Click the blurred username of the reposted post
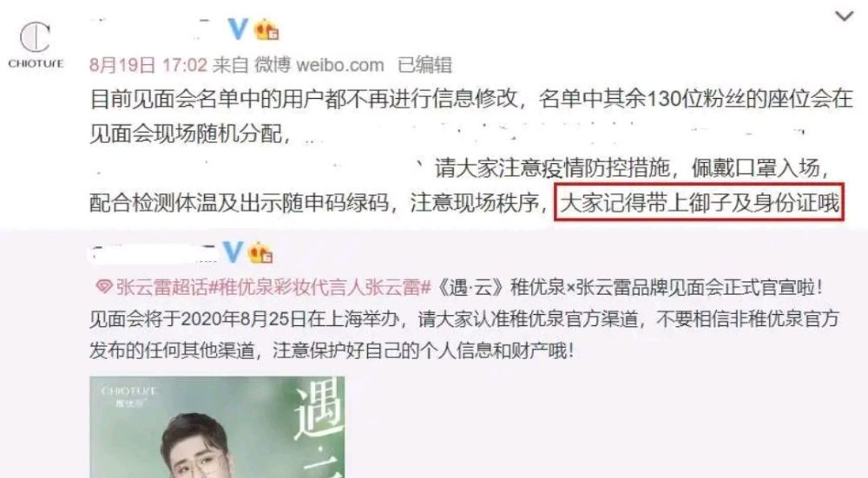868x478 pixels. [x=154, y=252]
